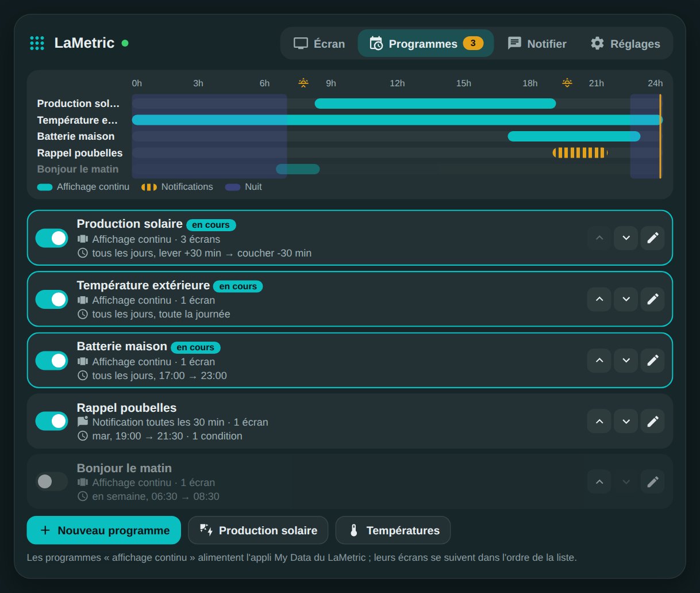Add the Production solaire preset

coord(258,530)
